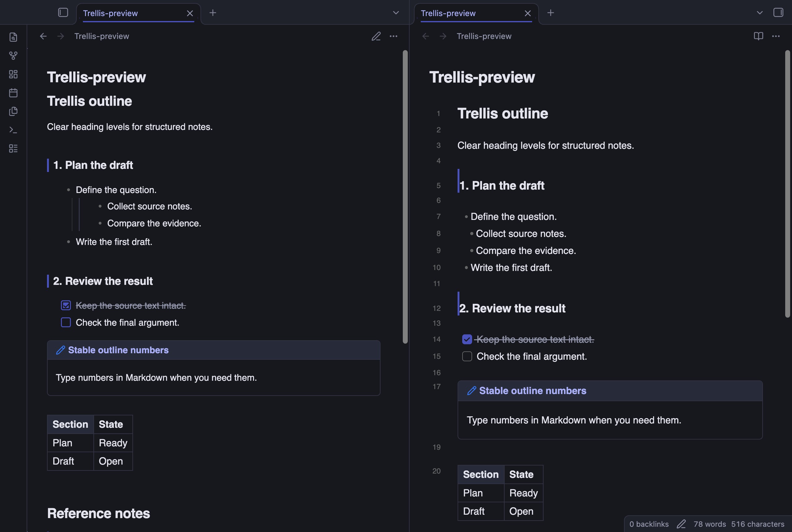This screenshot has height=532, width=792.
Task: Uncheck 'Keep the source text intact' in left pane
Action: [x=66, y=305]
